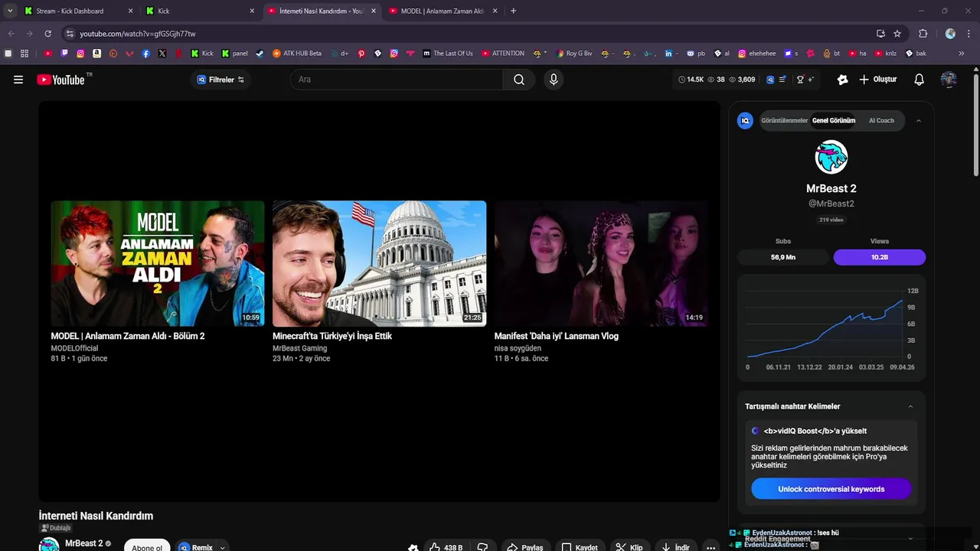Viewport: 980px width, 551px height.
Task: Select the Views 10.2B stat toggle
Action: [880, 257]
